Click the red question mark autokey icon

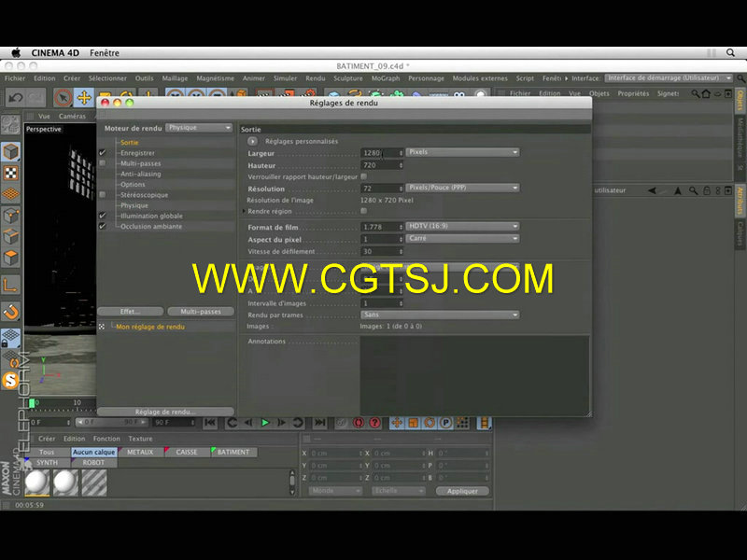[375, 423]
